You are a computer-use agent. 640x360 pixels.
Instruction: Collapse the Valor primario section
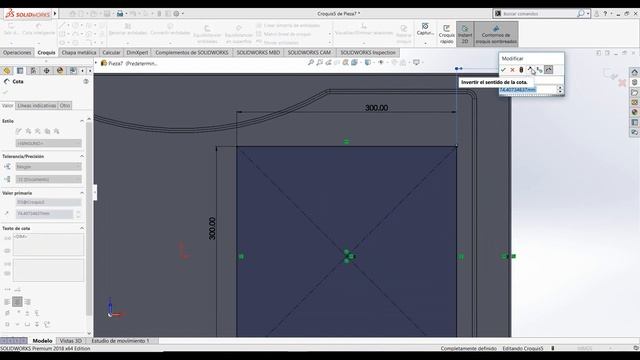[x=82, y=193]
